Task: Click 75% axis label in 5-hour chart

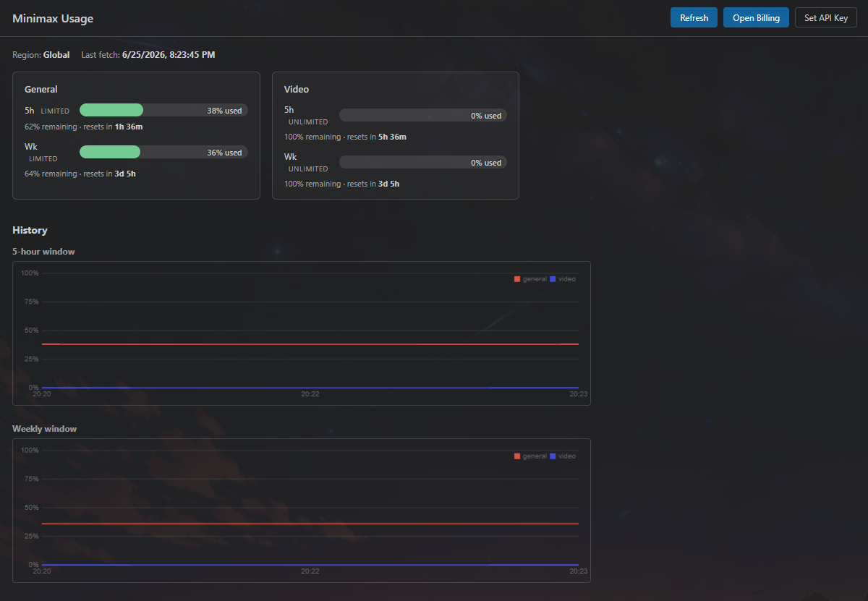Action: coord(31,302)
